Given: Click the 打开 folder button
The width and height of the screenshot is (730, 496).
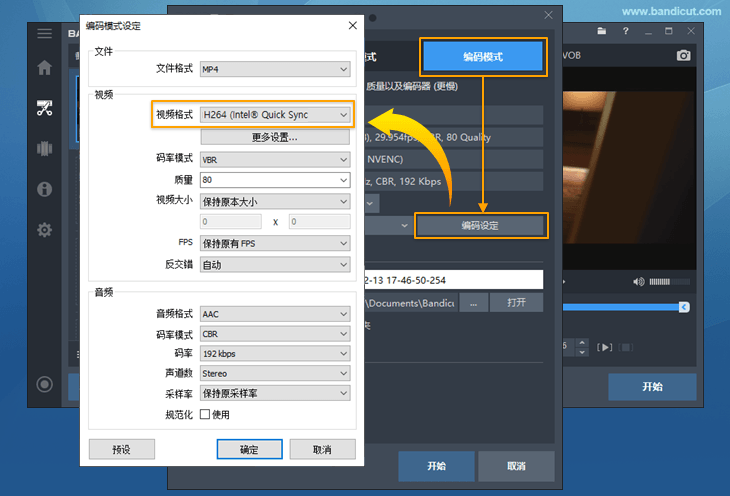Looking at the screenshot, I should tap(517, 302).
